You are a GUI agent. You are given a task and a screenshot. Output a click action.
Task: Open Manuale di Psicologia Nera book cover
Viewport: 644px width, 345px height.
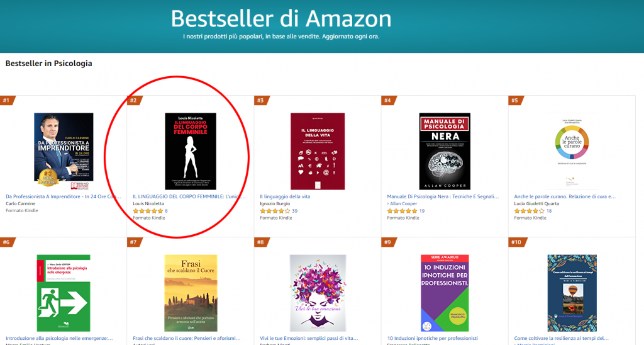[445, 151]
